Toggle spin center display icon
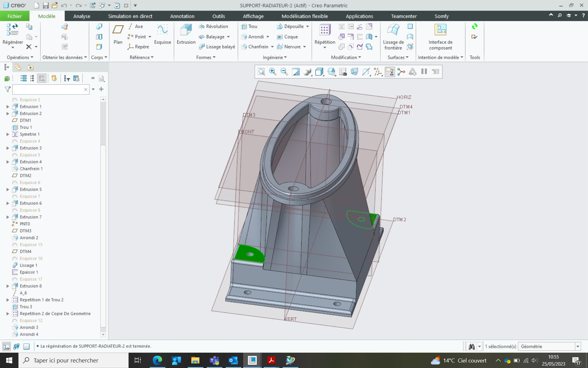This screenshot has height=368, width=588. (x=401, y=72)
